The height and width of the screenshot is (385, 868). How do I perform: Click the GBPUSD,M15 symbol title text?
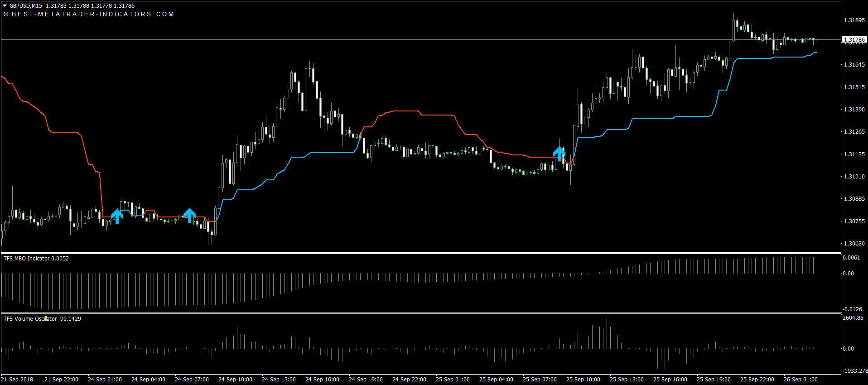(26, 6)
